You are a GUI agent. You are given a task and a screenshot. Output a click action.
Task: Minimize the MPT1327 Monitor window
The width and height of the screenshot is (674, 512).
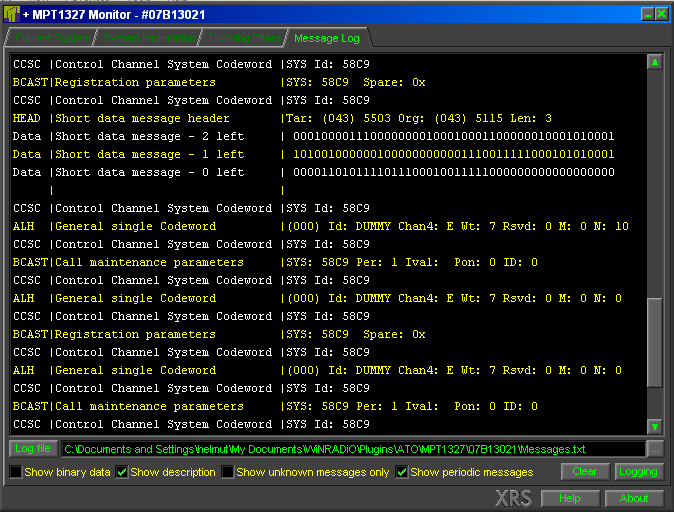tap(647, 14)
